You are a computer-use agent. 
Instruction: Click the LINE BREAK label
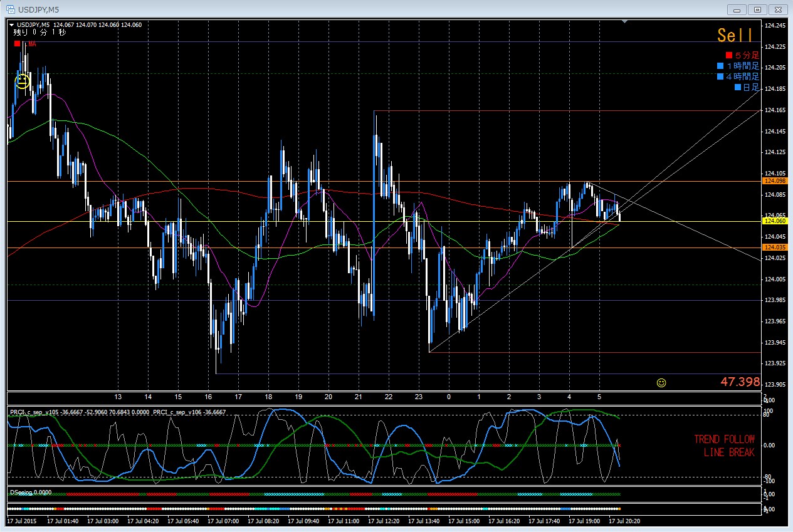click(729, 452)
